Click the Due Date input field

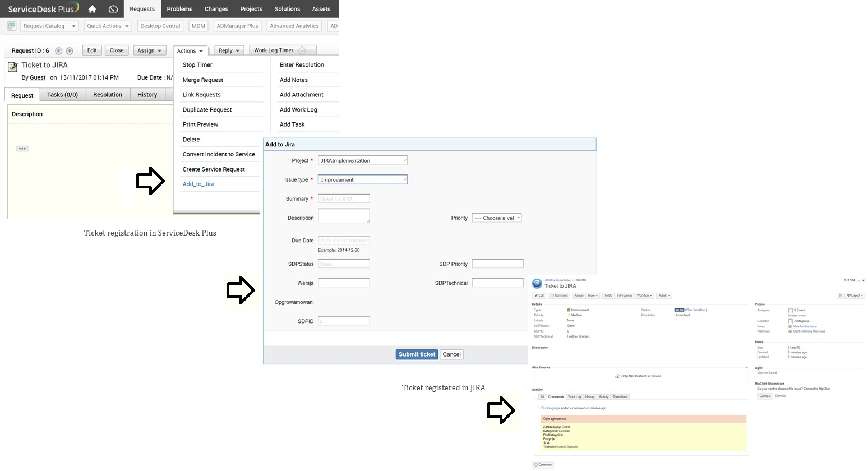[x=344, y=241]
